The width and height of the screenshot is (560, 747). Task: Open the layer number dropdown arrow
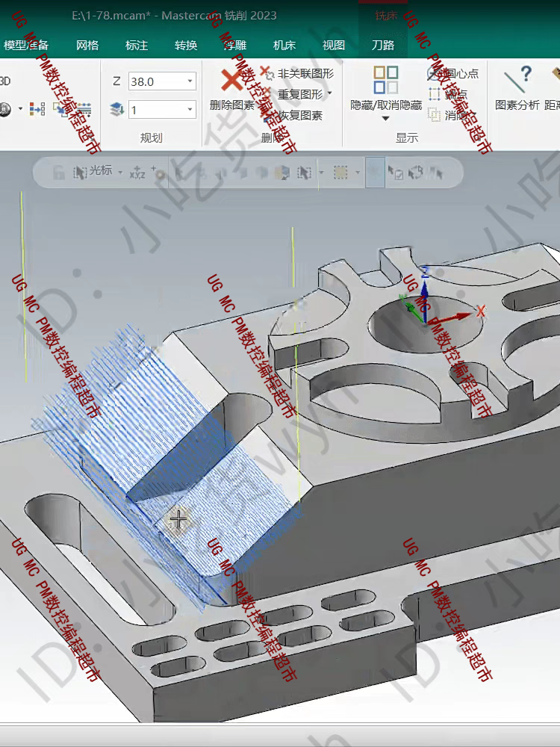(x=190, y=110)
